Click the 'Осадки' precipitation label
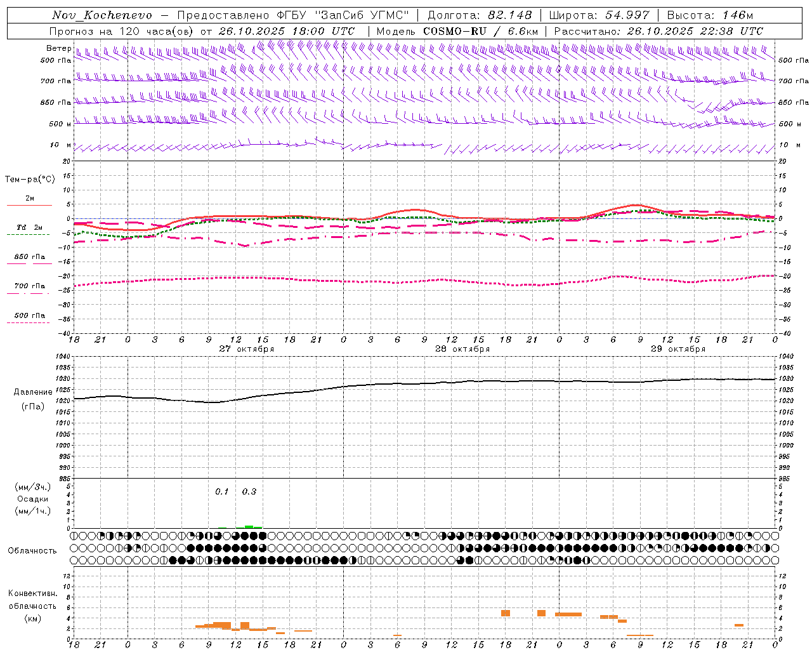This screenshot has height=650, width=812. (33, 499)
